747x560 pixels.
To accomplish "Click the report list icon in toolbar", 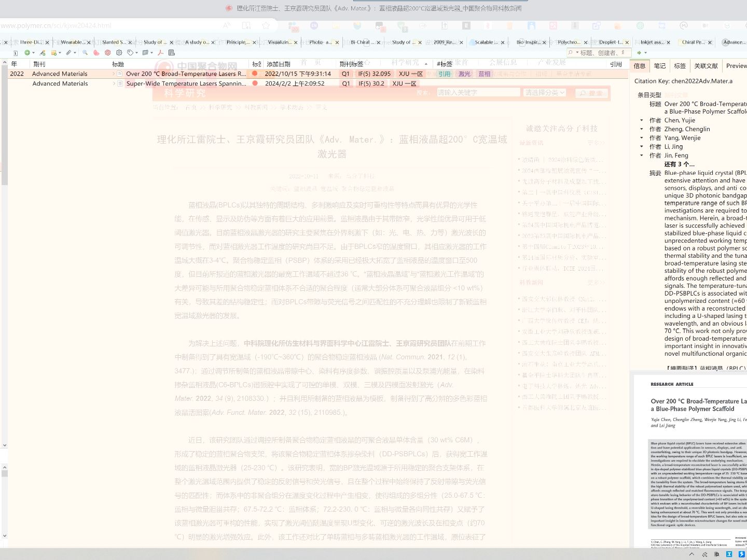I will (x=172, y=52).
